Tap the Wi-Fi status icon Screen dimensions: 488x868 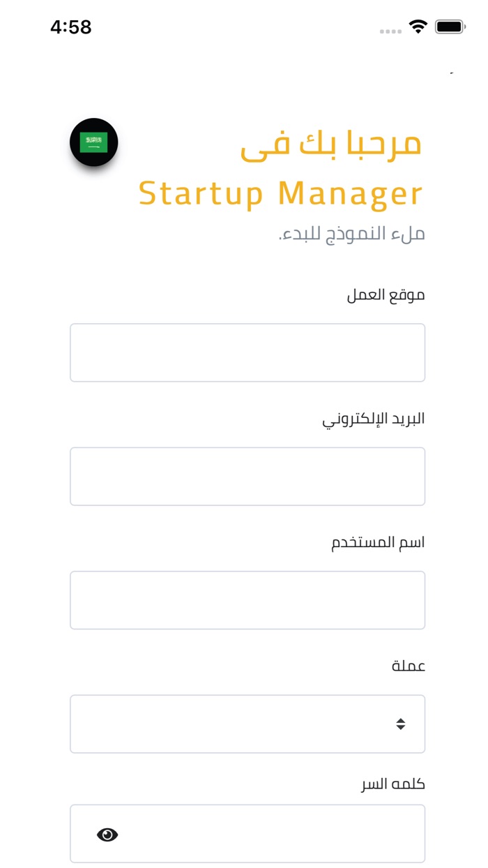(x=416, y=25)
